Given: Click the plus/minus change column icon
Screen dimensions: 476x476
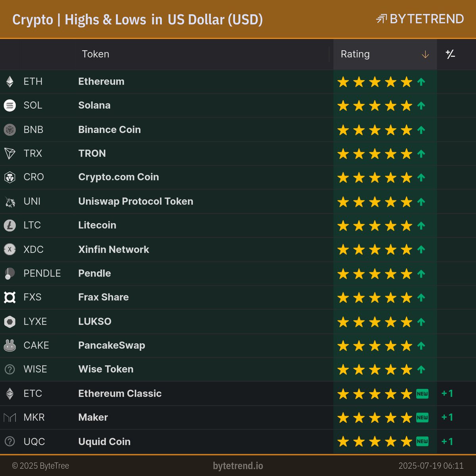Looking at the screenshot, I should point(450,54).
